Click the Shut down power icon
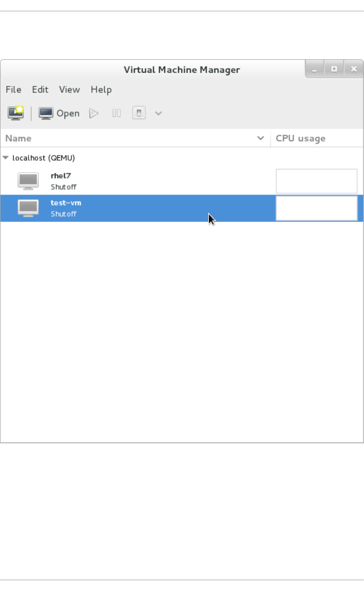This screenshot has width=364, height=591. pos(139,113)
